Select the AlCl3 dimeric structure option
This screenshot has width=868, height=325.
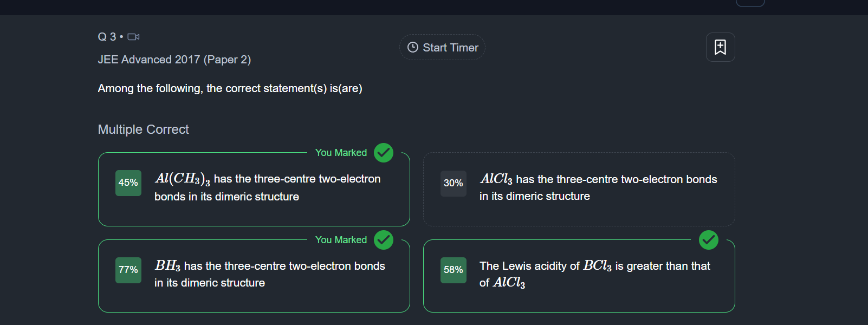[598, 187]
